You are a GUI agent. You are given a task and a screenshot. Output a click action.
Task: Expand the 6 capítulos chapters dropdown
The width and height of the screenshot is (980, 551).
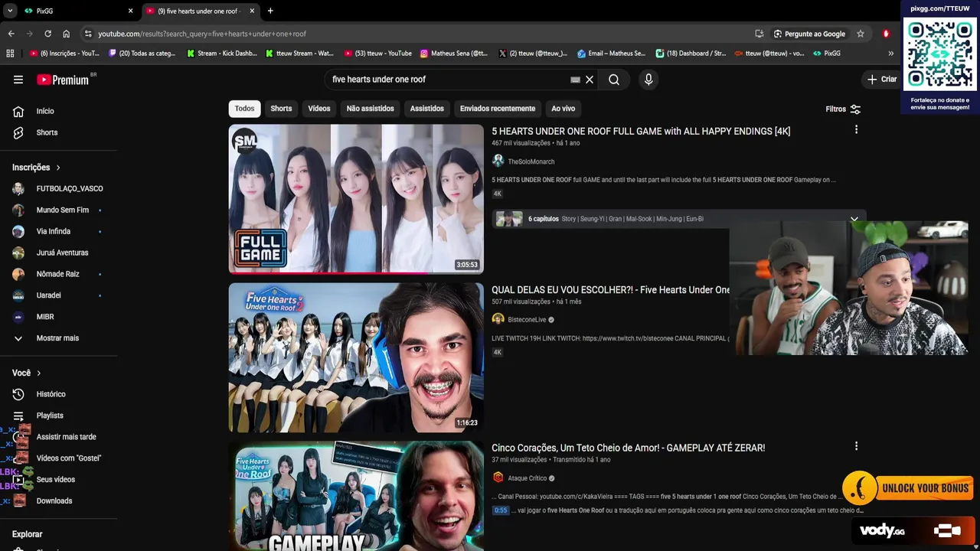[854, 219]
